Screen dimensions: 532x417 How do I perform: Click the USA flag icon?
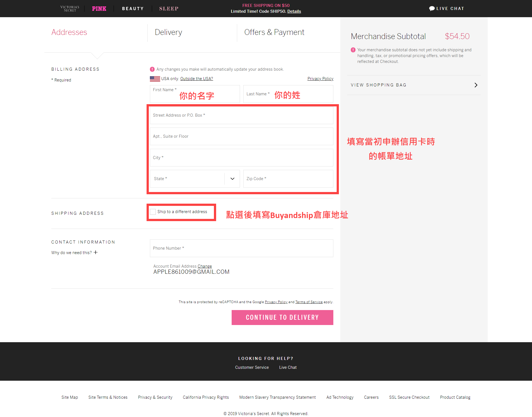(x=155, y=79)
